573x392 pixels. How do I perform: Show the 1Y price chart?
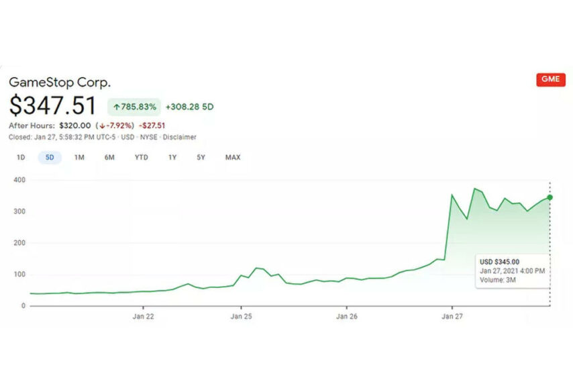click(x=172, y=158)
